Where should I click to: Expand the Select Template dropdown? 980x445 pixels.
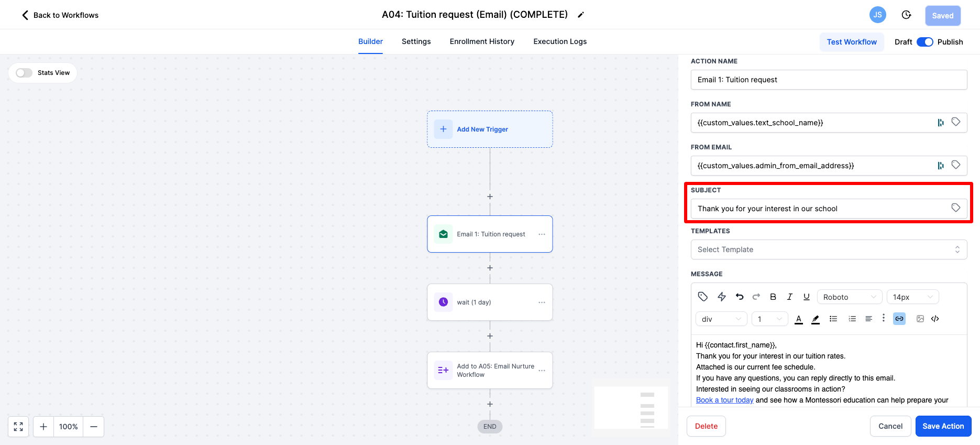[x=829, y=249]
